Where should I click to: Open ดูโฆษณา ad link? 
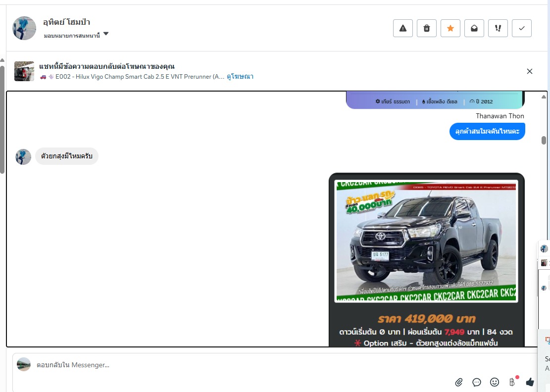coord(240,76)
